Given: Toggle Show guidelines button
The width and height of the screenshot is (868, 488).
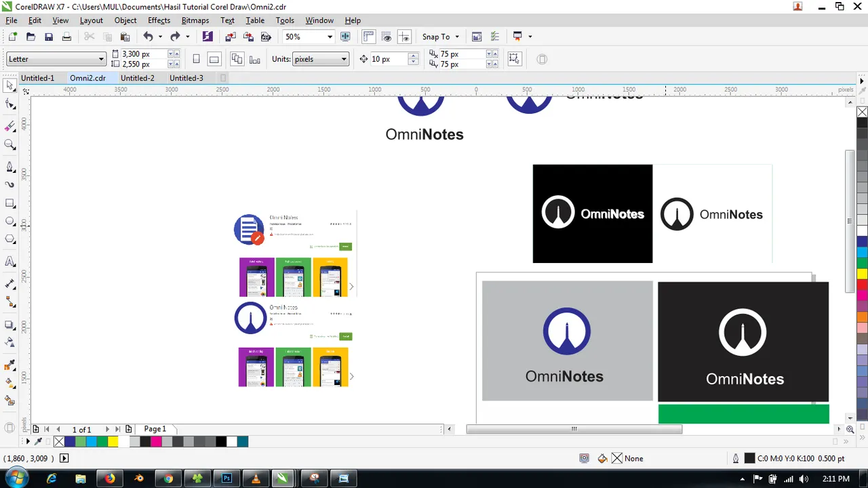Looking at the screenshot, I should (404, 37).
